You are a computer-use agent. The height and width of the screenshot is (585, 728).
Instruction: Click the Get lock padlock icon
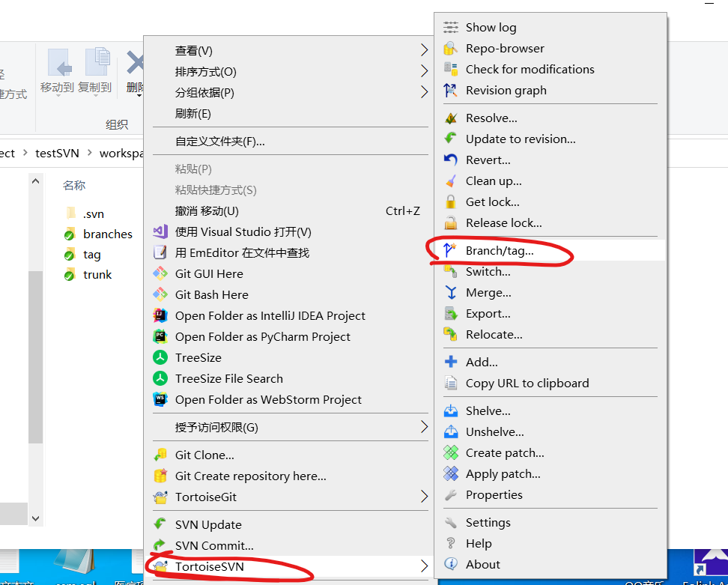pyautogui.click(x=450, y=201)
